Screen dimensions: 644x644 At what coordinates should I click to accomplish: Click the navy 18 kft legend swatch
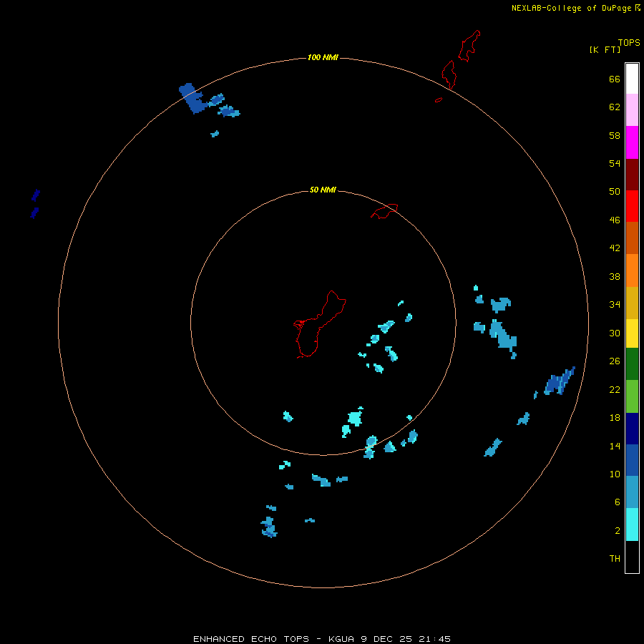pyautogui.click(x=632, y=429)
